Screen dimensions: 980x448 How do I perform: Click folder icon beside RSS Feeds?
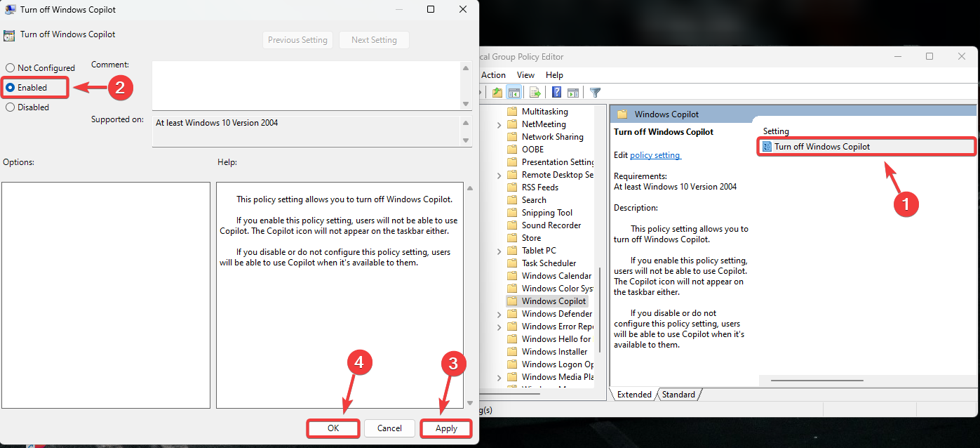512,187
